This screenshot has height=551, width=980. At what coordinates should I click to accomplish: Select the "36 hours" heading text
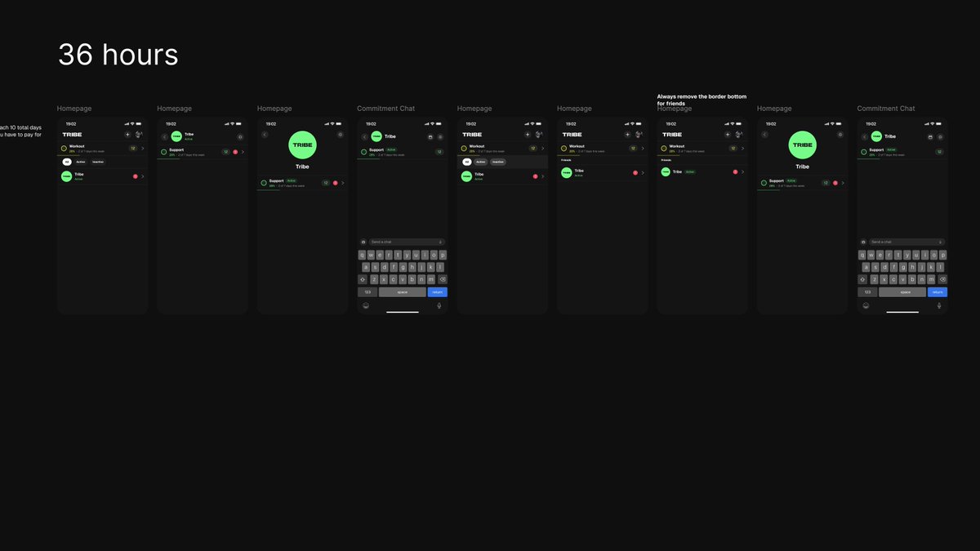pyautogui.click(x=118, y=55)
